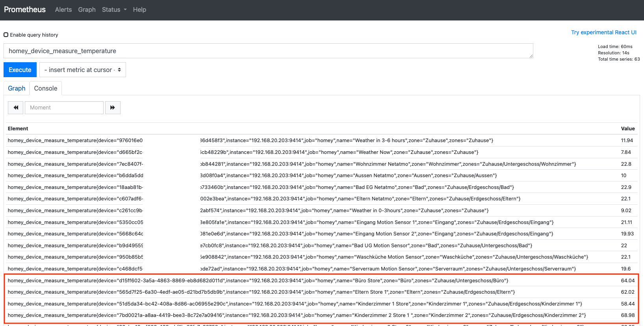Select the Weather in 0-3hours row
This screenshot has width=644, height=326.
(323, 210)
